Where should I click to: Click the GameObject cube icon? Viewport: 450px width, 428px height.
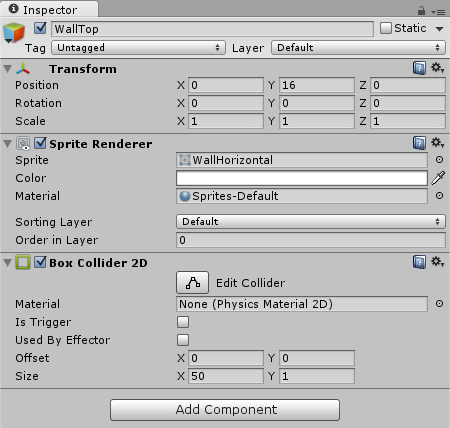[x=14, y=33]
